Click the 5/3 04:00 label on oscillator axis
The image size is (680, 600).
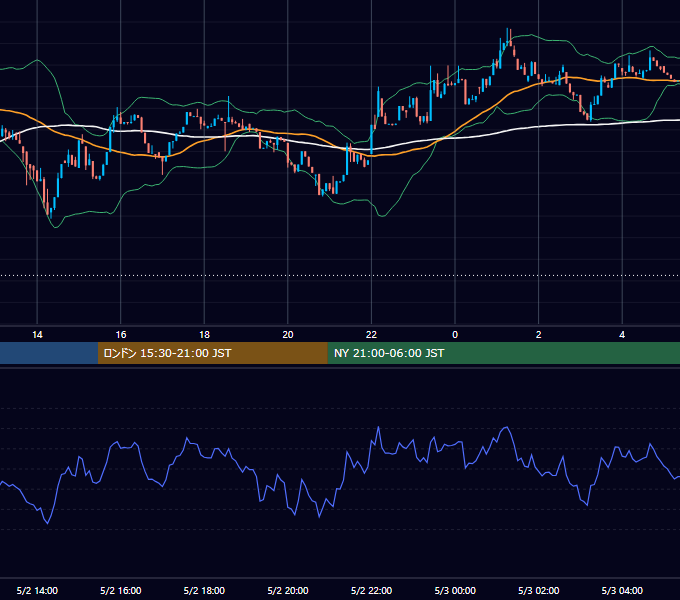tap(622, 590)
